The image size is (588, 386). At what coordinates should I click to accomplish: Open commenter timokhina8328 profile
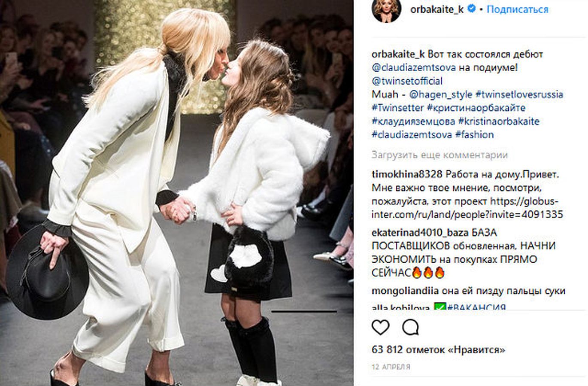tap(407, 174)
